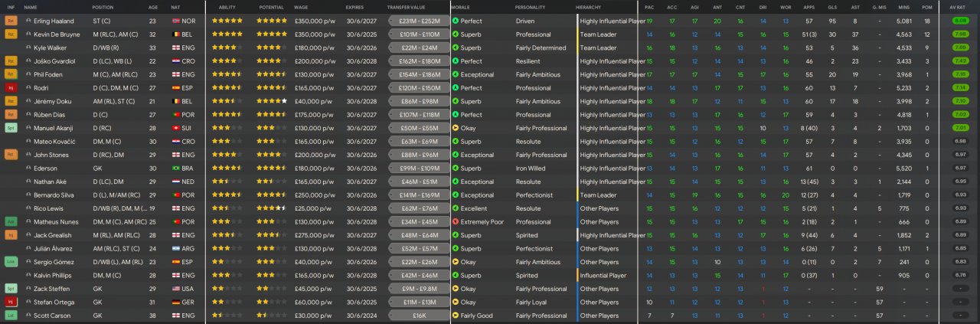Open Jack Grealish's player profile
This screenshot has height=324, width=980.
pyautogui.click(x=51, y=235)
